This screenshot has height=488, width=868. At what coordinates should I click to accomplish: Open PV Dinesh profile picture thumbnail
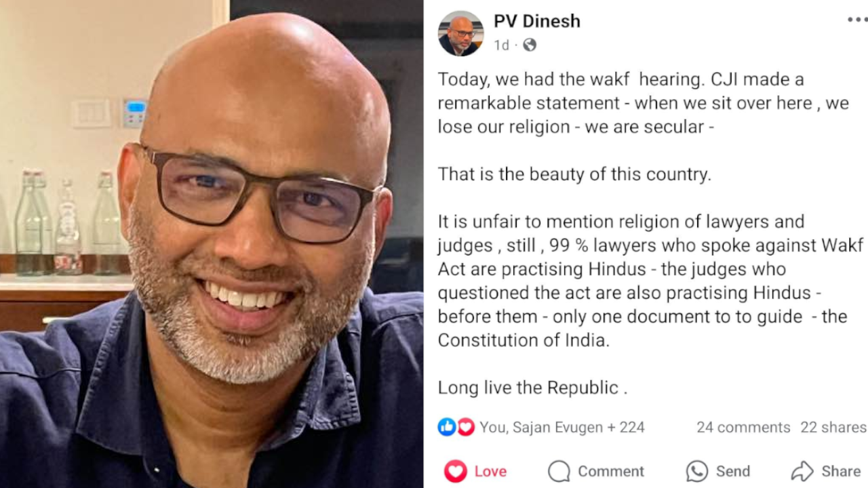coord(461,33)
